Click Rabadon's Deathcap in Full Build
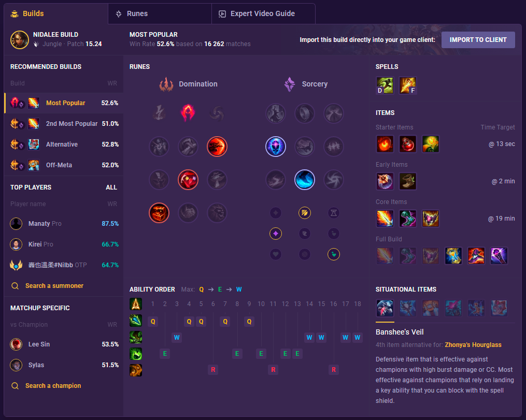The height and width of the screenshot is (420, 526). 476,256
